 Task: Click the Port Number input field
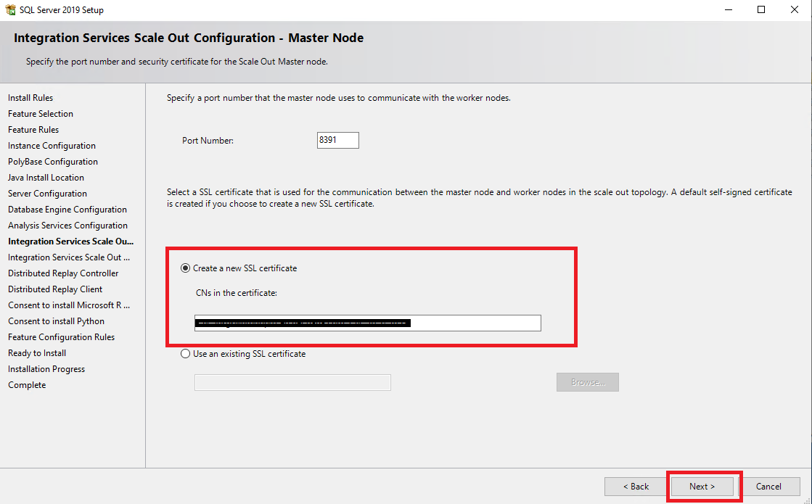coord(337,140)
